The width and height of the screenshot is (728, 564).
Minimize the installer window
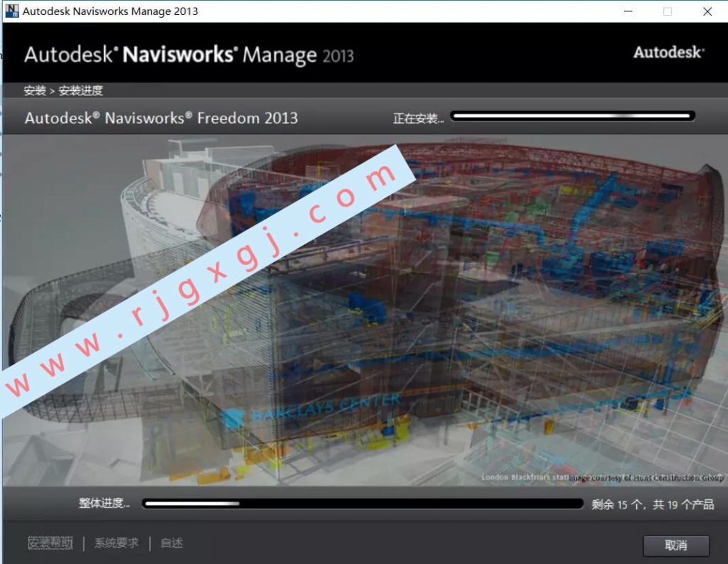(x=628, y=11)
